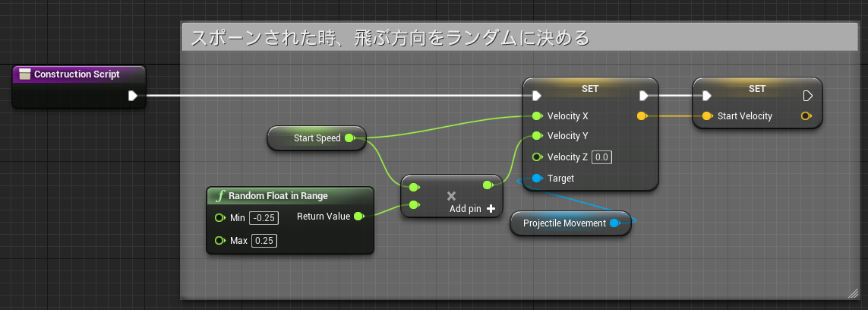Click the Random Float in Range function icon
Viewport: 868px width, 310px height.
pyautogui.click(x=221, y=196)
